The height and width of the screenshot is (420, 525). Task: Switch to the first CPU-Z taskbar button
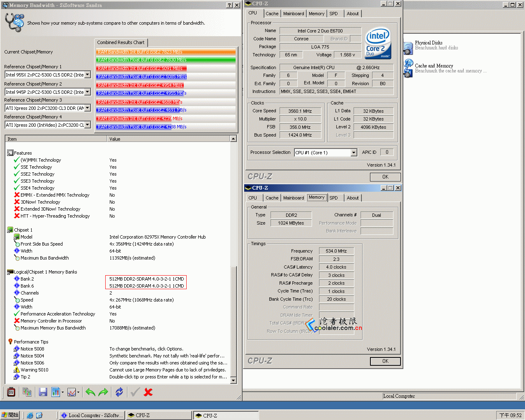pos(159,415)
